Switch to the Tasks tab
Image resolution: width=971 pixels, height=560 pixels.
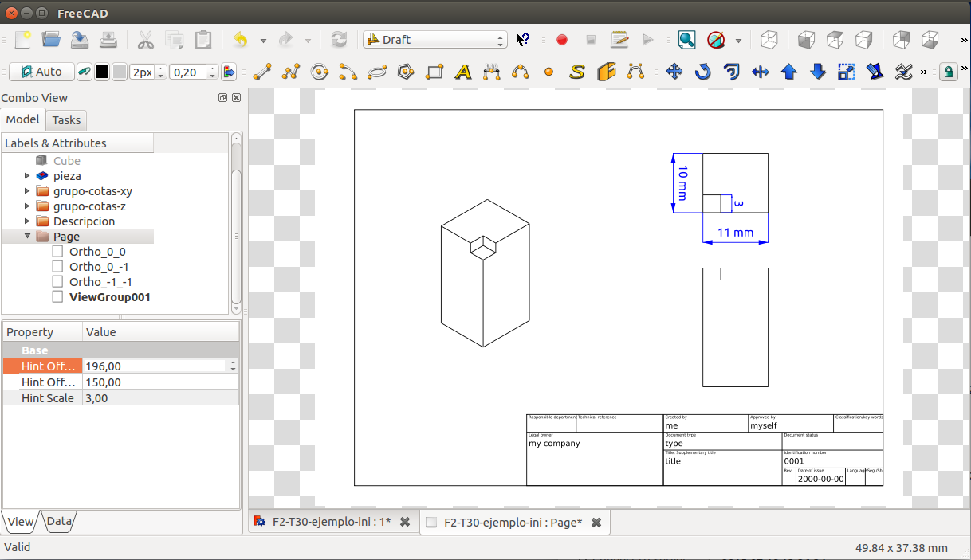click(x=66, y=120)
